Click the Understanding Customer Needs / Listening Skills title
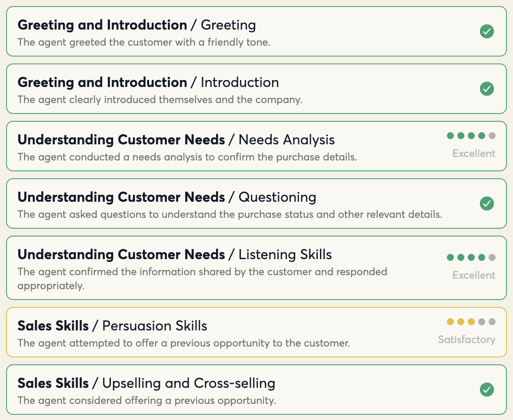 [174, 254]
